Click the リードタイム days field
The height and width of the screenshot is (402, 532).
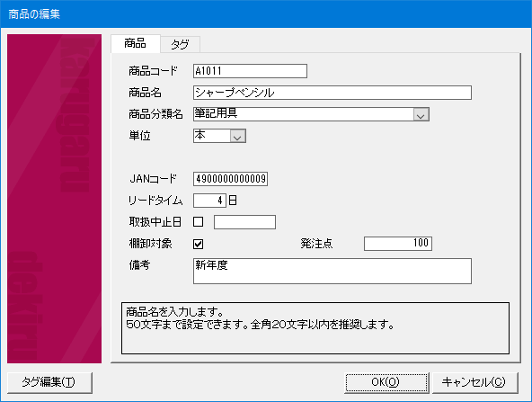pyautogui.click(x=209, y=201)
